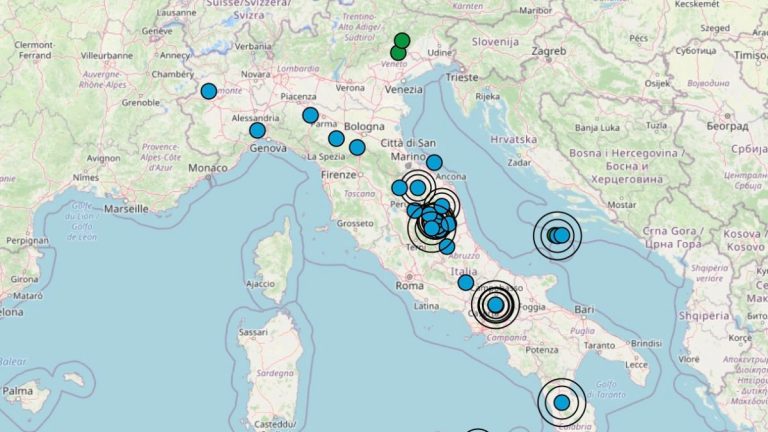Open the blue marker south of Bologna
Viewport: 768px width, 432px height.
coord(357,148)
